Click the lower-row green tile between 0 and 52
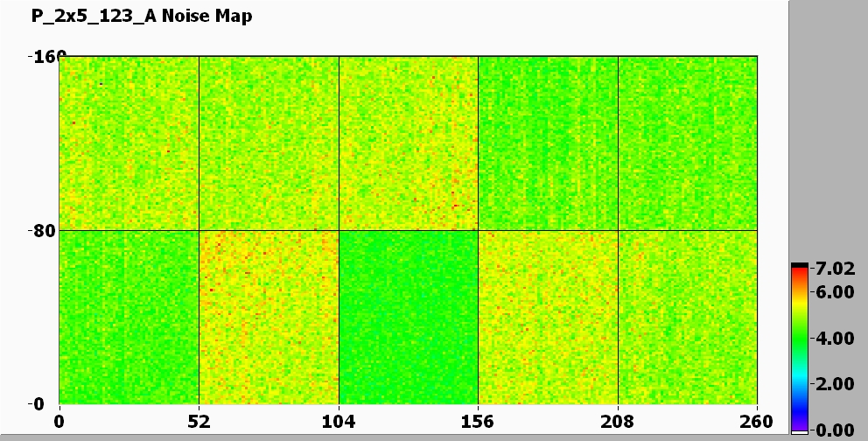The image size is (868, 441). 129,317
